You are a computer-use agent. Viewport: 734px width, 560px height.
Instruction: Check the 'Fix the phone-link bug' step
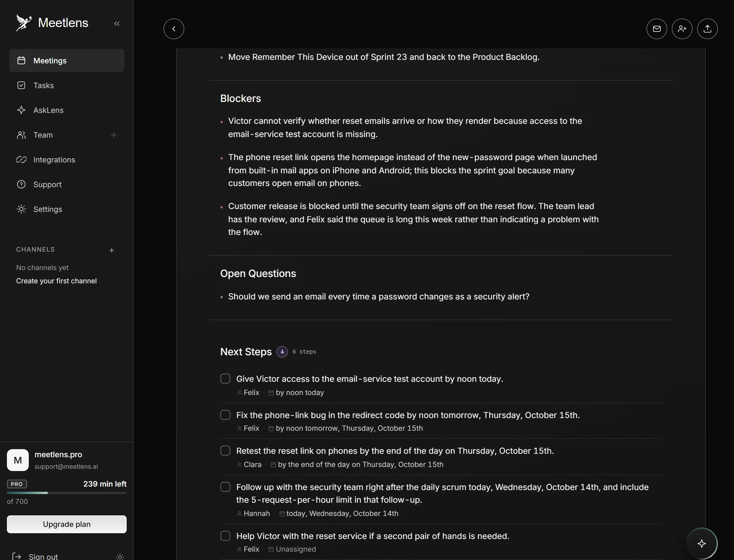click(x=225, y=415)
